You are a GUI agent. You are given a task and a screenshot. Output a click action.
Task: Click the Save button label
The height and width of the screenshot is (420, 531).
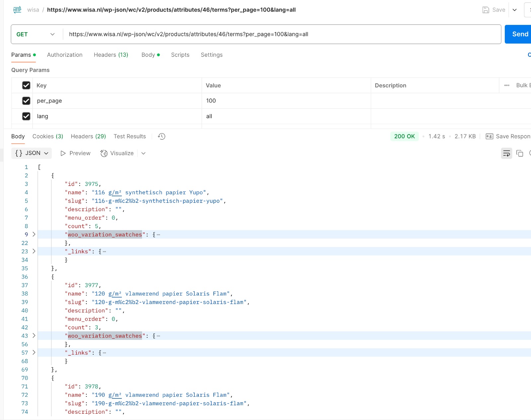pyautogui.click(x=499, y=10)
